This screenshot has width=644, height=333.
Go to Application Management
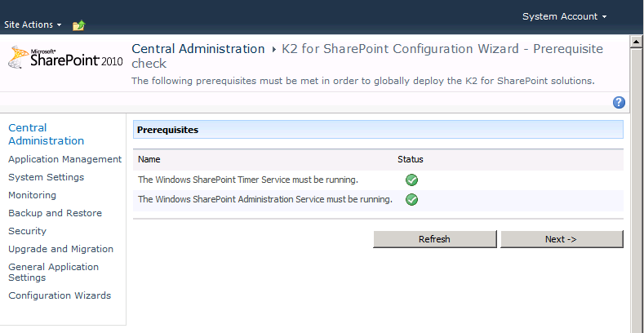[65, 159]
